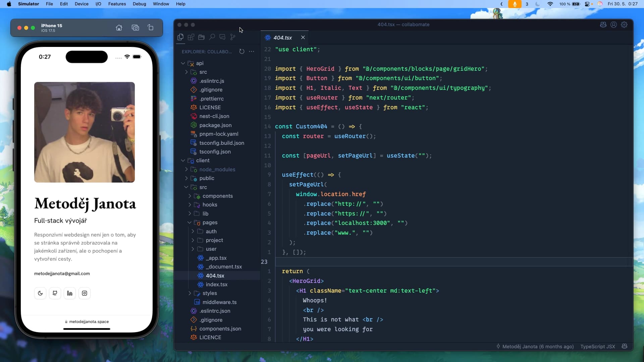Rotate the Simulator device icon

coord(151,27)
